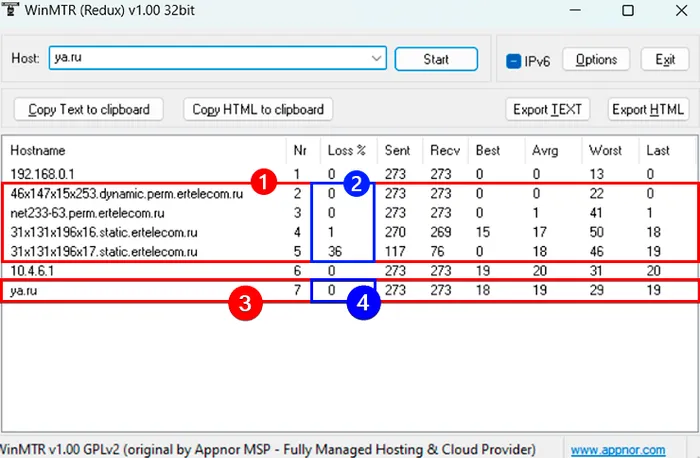
Task: Copy HTML to clipboard
Action: pos(258,109)
